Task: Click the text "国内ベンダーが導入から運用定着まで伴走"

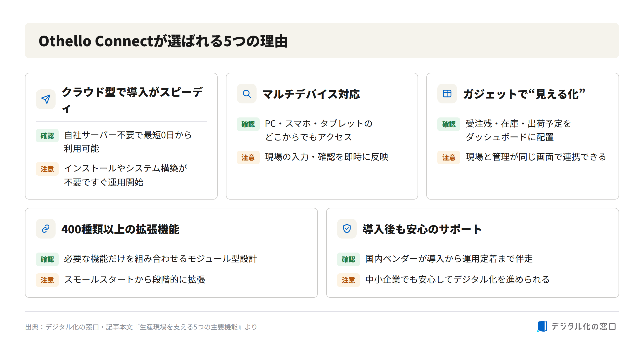Action: (449, 259)
